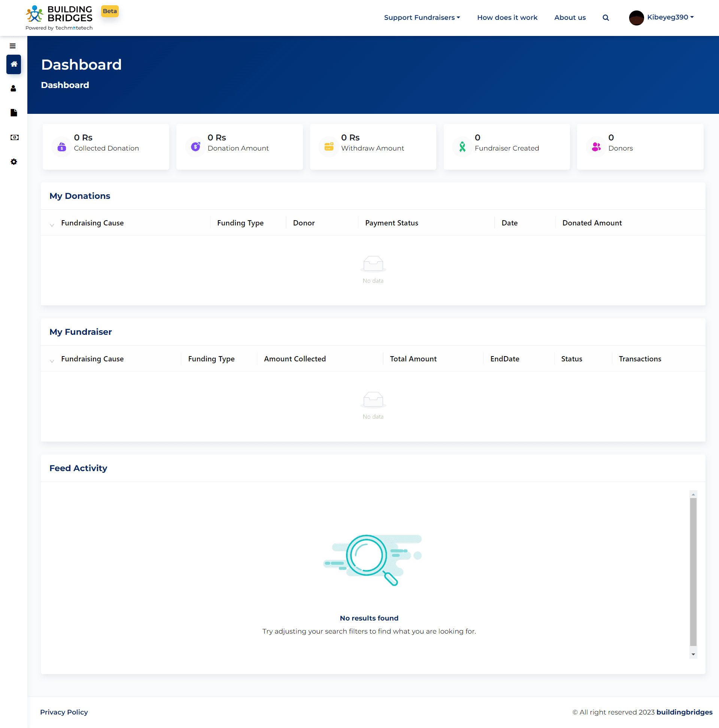Open the How does it work page
This screenshot has width=719, height=728.
[507, 18]
